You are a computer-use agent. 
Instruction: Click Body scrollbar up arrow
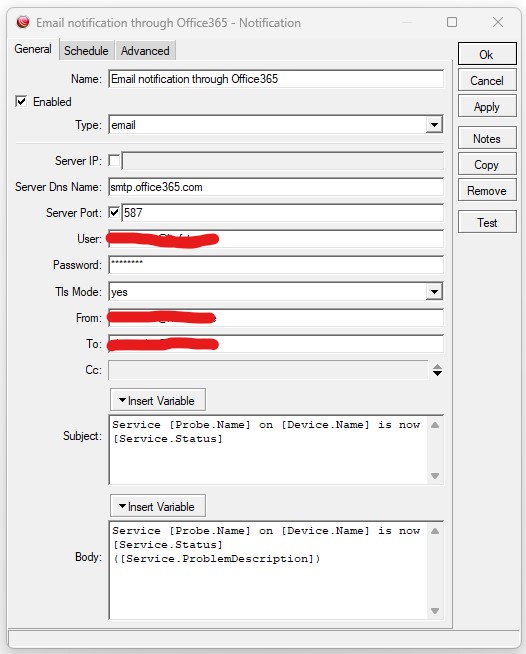tap(435, 531)
